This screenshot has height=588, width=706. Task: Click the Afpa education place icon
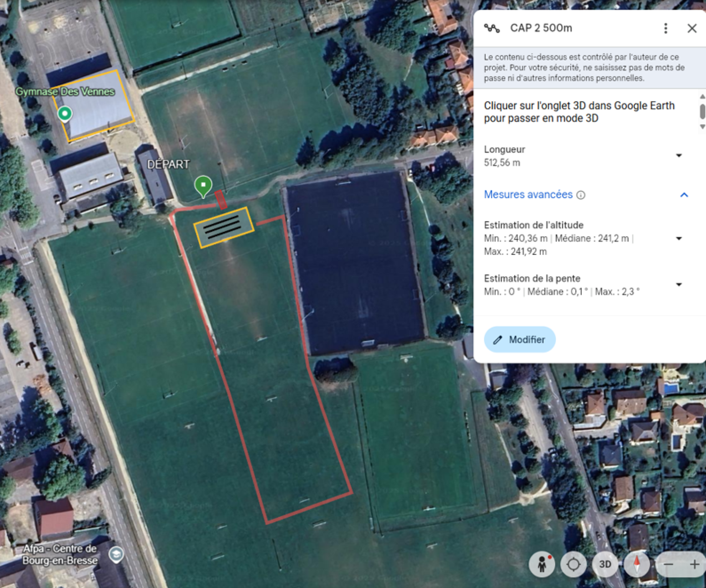pyautogui.click(x=116, y=554)
